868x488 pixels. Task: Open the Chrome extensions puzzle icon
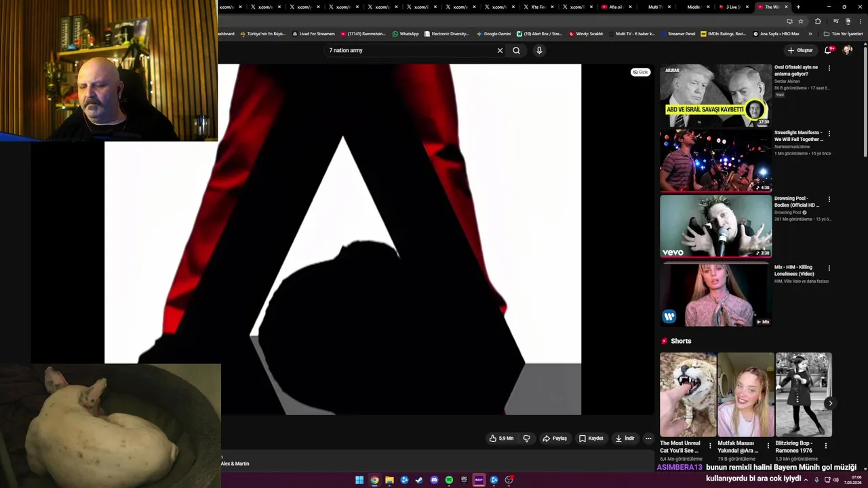coord(818,21)
